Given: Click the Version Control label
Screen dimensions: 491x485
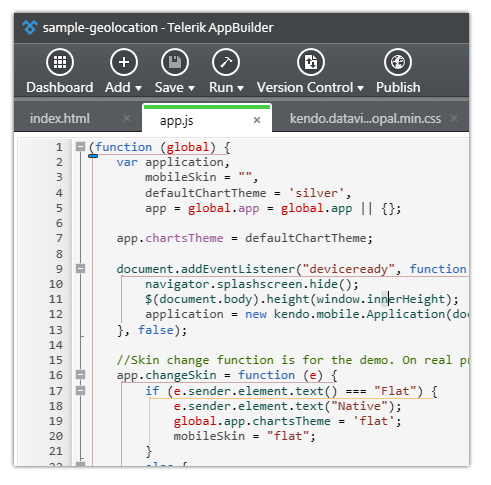Looking at the screenshot, I should (305, 87).
